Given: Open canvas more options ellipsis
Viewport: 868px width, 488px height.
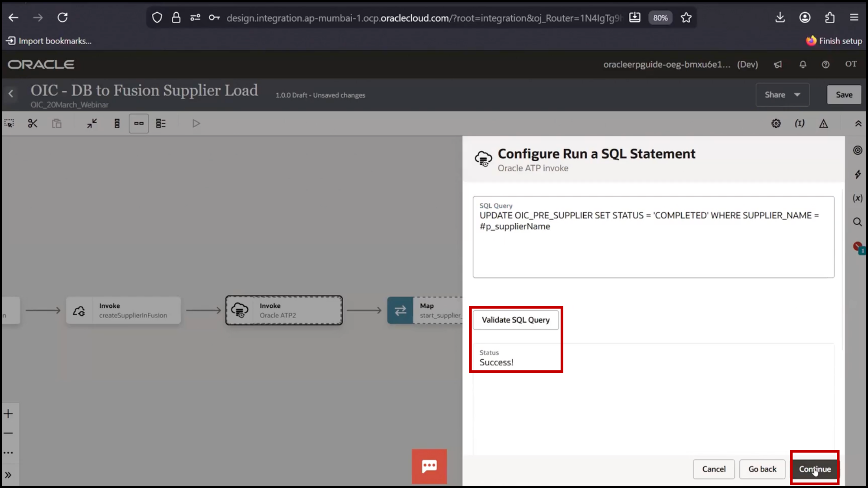Looking at the screenshot, I should (x=9, y=452).
